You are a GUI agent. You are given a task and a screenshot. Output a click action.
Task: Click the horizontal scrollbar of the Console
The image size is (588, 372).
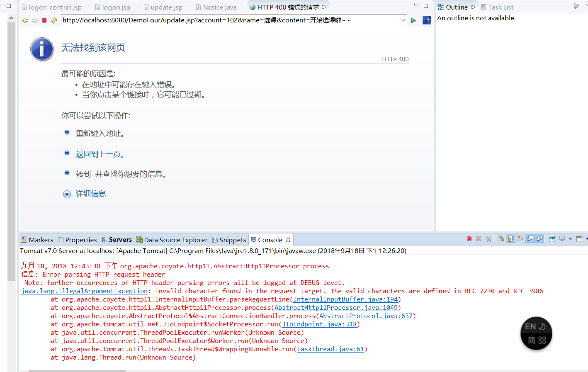(77, 371)
